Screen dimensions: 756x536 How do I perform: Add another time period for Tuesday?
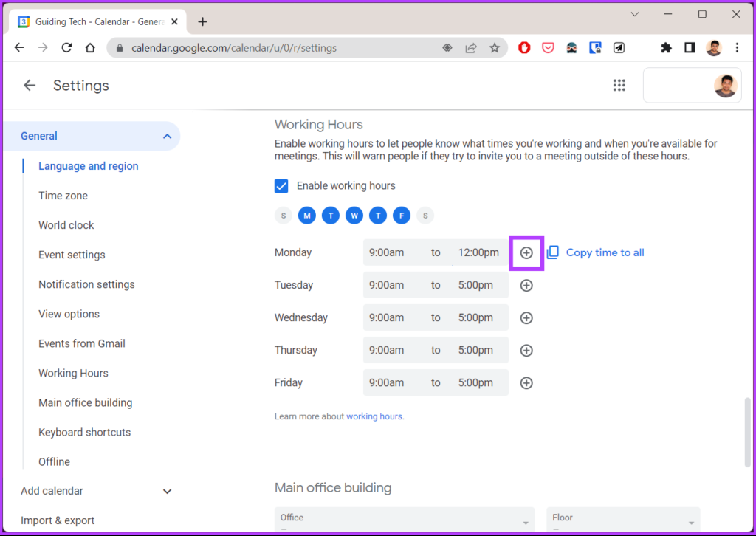pyautogui.click(x=526, y=286)
